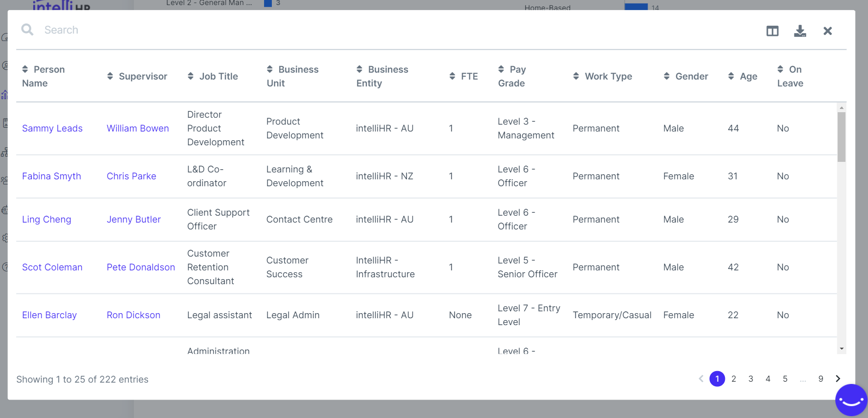The width and height of the screenshot is (868, 418).
Task: Open Sammy Leads employee profile
Action: click(x=52, y=128)
